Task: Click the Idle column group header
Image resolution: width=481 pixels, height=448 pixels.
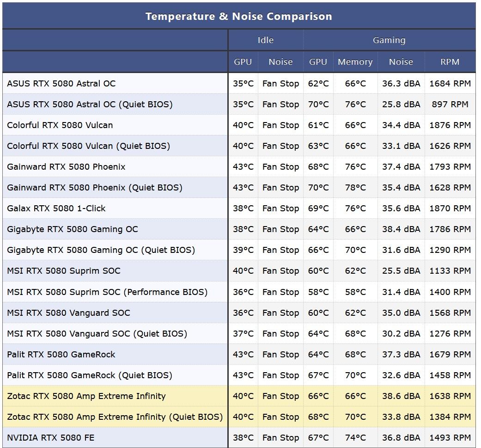Action: click(265, 40)
